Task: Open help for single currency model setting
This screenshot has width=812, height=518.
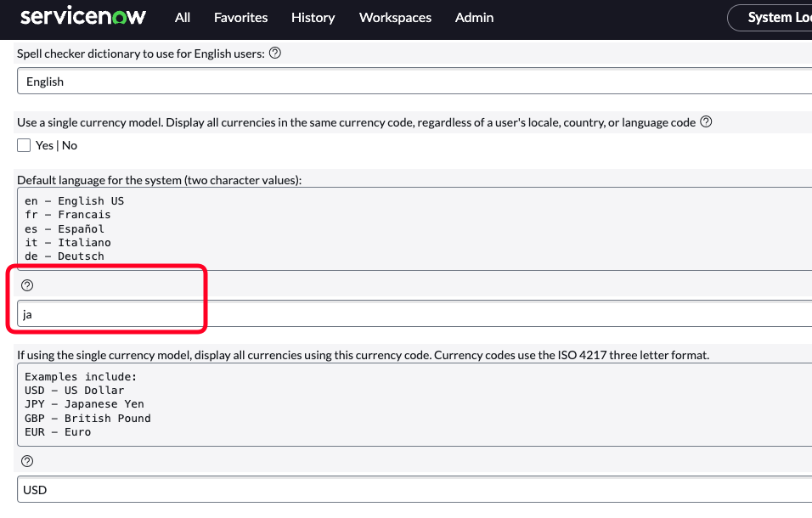Action: coord(706,121)
